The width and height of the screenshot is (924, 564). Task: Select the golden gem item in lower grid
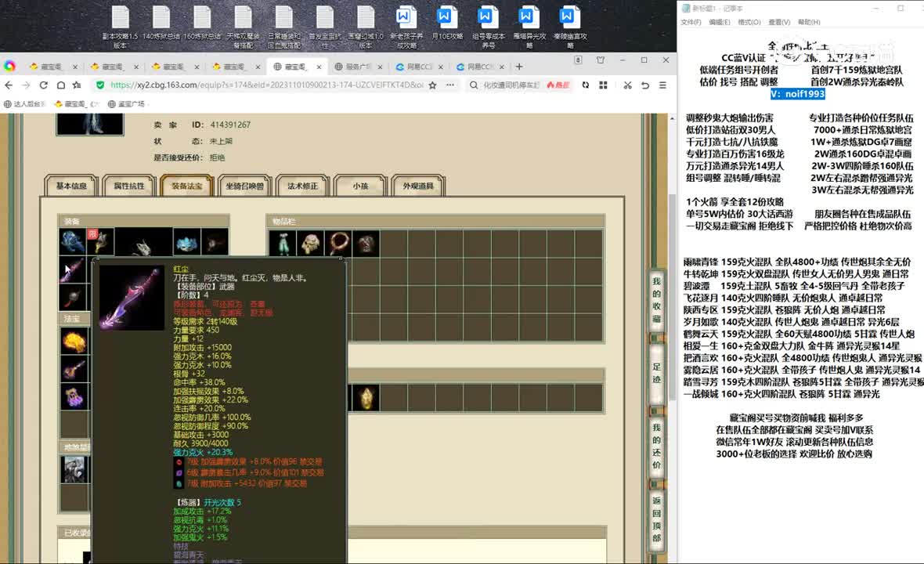tap(366, 398)
